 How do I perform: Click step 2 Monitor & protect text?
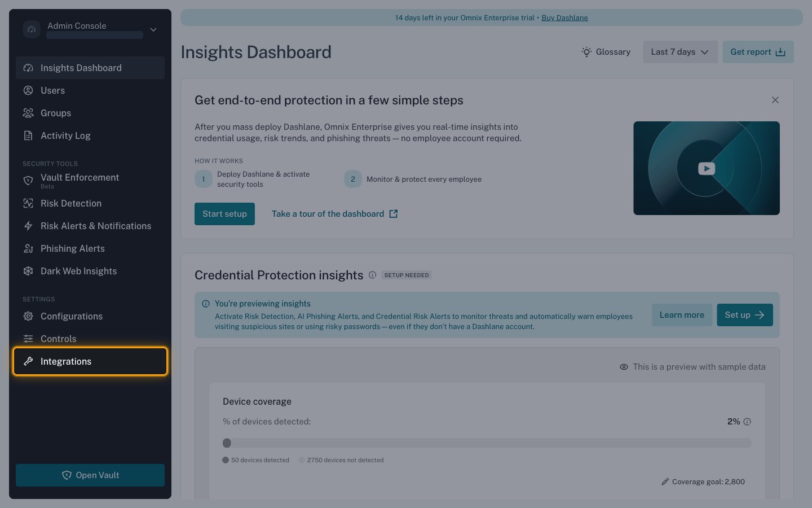[x=424, y=179]
